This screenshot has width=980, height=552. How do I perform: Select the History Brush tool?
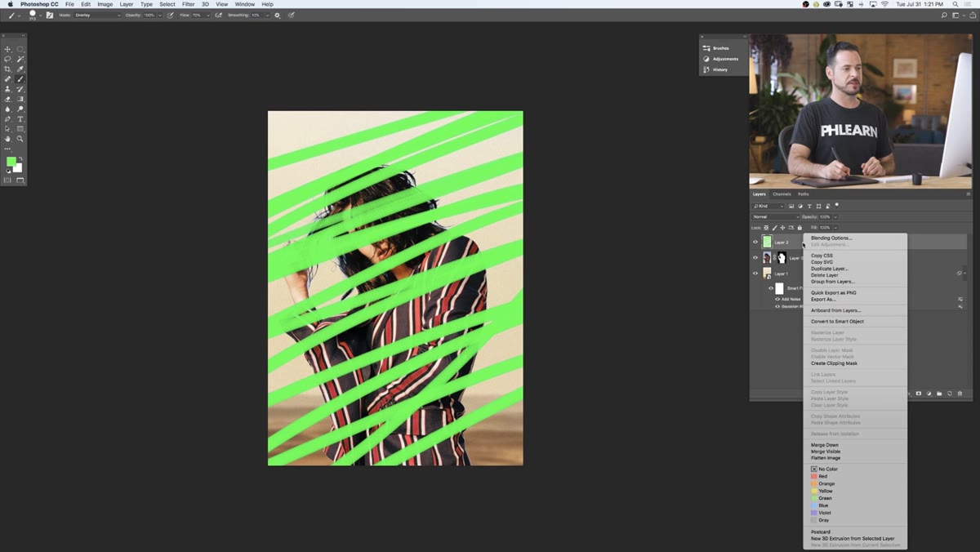[20, 89]
